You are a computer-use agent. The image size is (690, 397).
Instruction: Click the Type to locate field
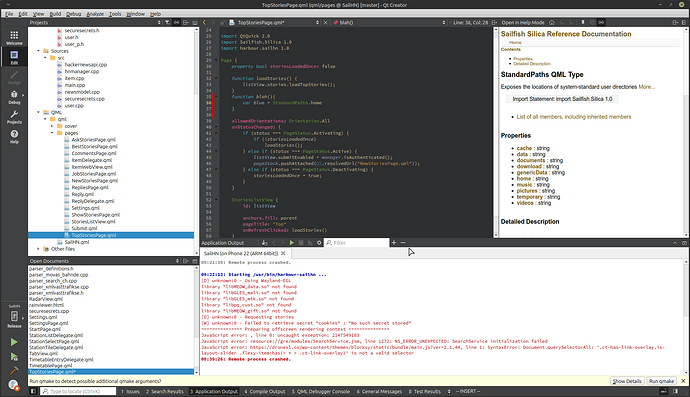tap(78, 391)
